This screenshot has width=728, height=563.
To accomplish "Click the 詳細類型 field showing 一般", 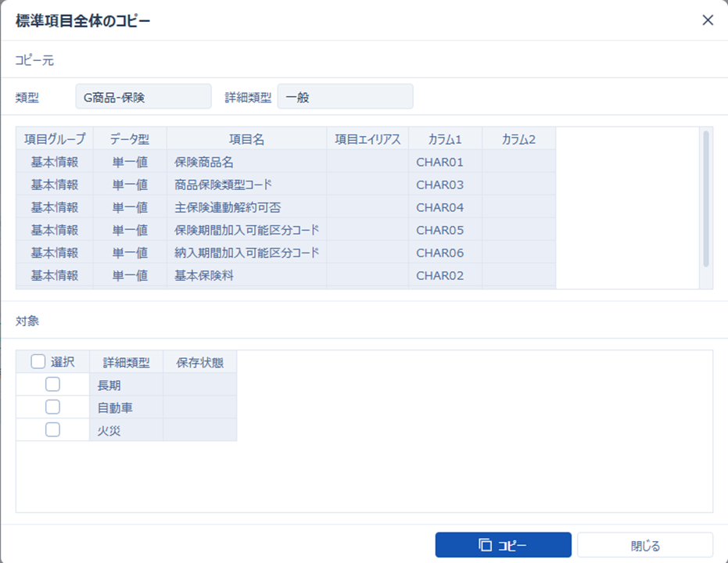I will tap(345, 97).
